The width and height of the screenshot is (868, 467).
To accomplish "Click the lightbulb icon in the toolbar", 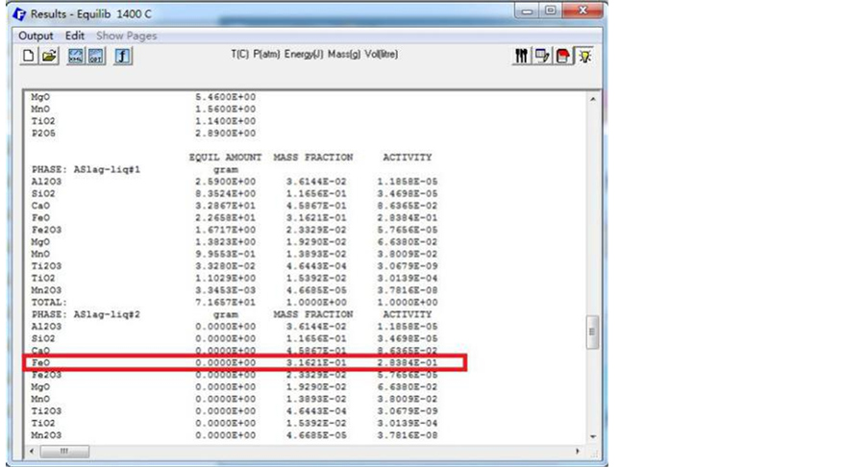I will [x=583, y=57].
